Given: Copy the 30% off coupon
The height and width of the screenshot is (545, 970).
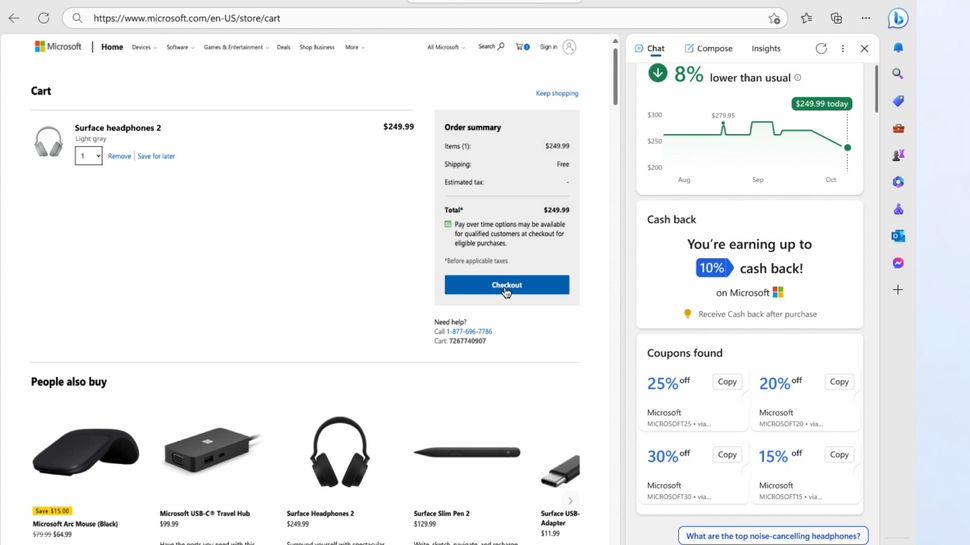Looking at the screenshot, I should (727, 455).
